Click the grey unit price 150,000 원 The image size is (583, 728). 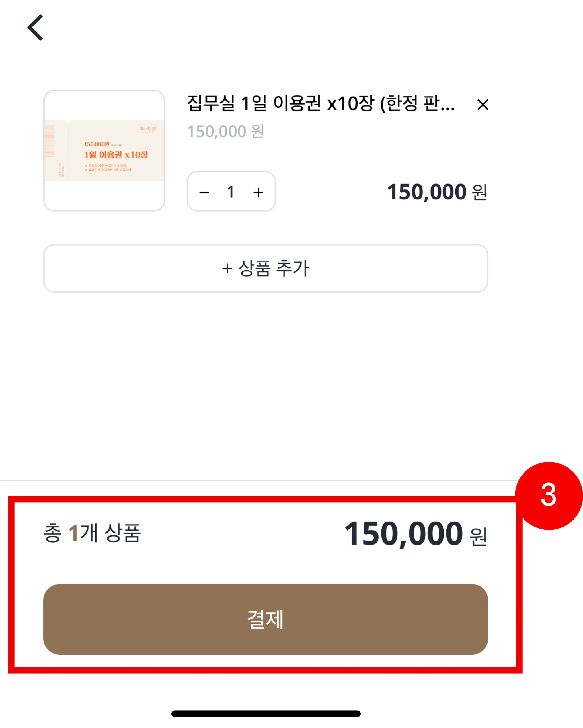tap(225, 131)
